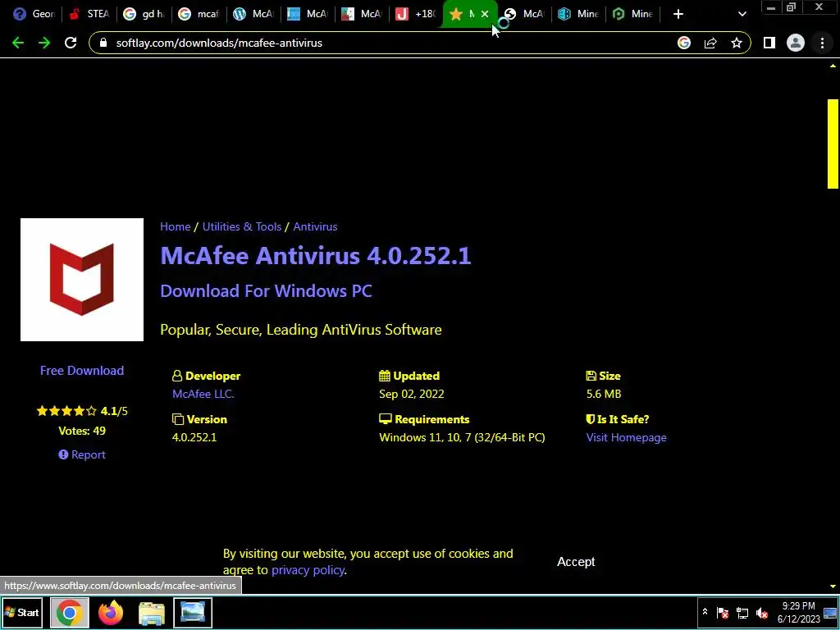Click the Download For Windows PC subtitle

pyautogui.click(x=266, y=291)
